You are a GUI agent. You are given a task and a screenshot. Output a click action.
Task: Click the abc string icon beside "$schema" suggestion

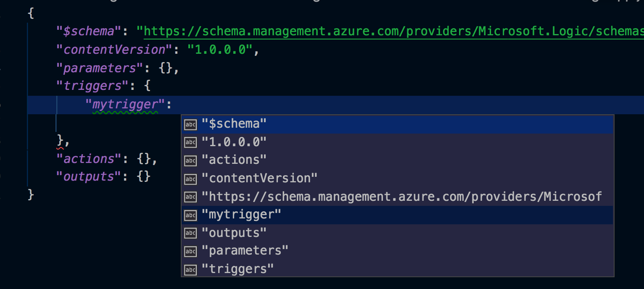coord(190,124)
